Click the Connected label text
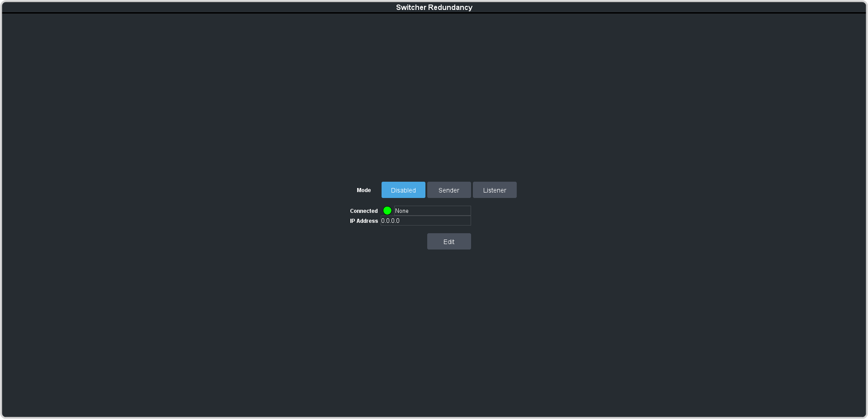The image size is (868, 419). 363,211
